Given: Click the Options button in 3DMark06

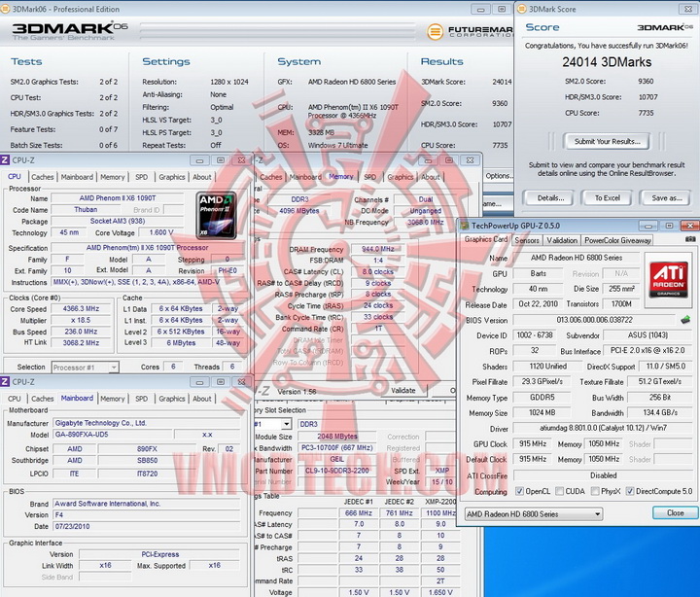Looking at the screenshot, I should (499, 175).
